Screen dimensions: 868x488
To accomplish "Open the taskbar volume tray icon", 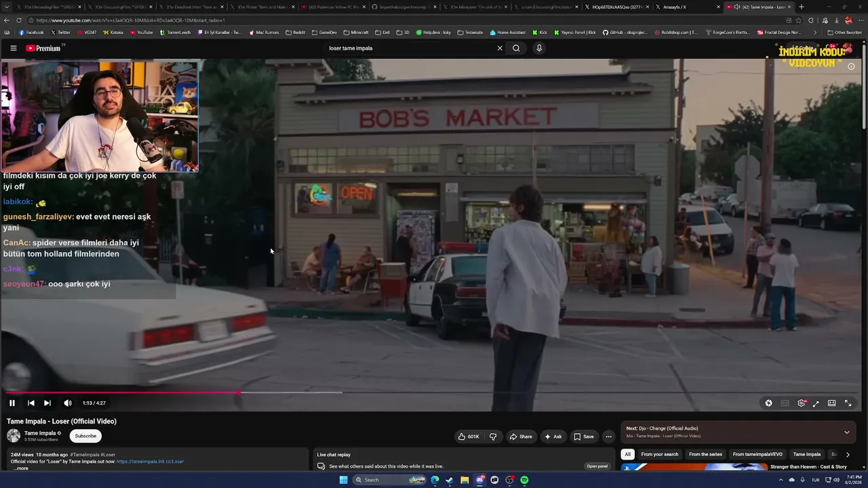I will tap(835, 480).
